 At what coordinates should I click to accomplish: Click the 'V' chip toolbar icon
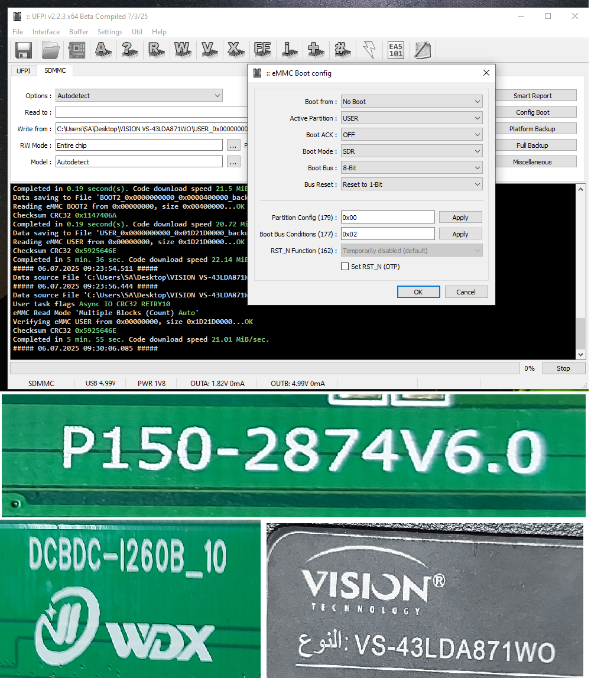click(209, 50)
